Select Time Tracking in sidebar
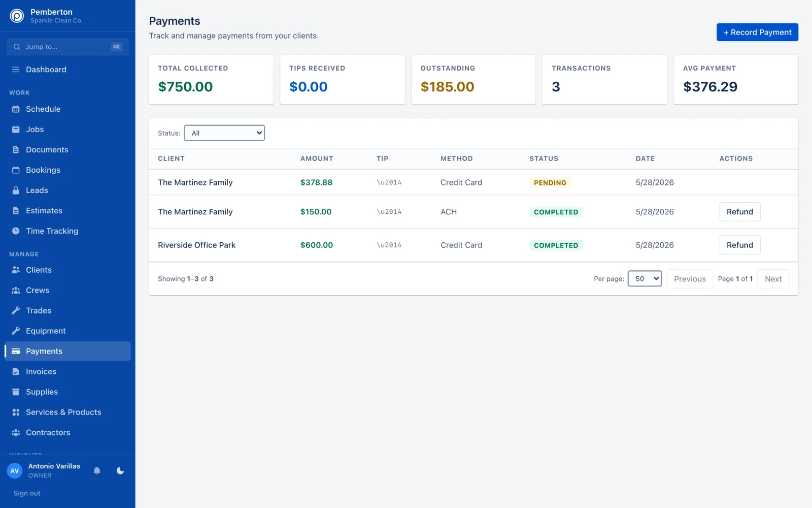The image size is (812, 508). pyautogui.click(x=67, y=231)
